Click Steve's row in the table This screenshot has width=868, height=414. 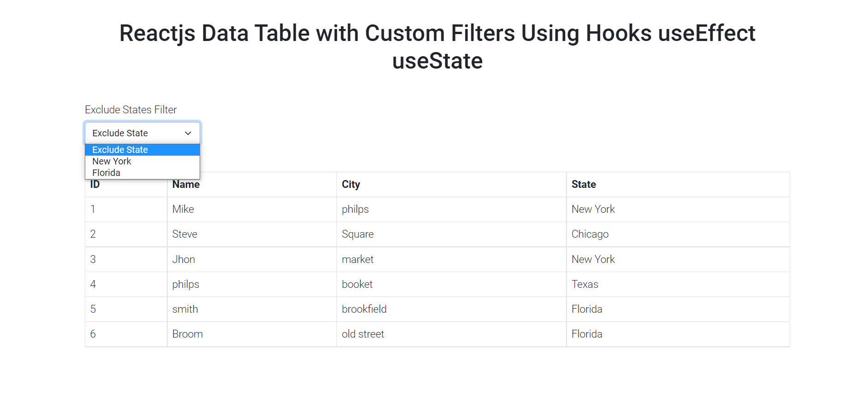184,234
